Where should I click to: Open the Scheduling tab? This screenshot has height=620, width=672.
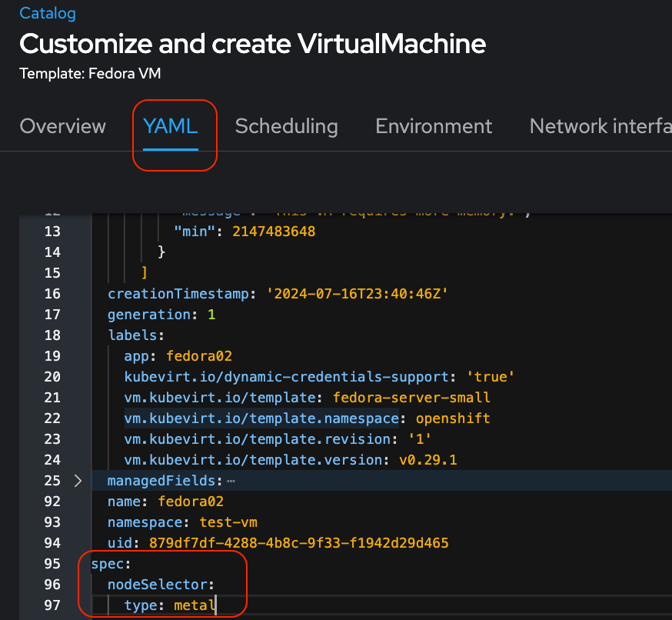pyautogui.click(x=286, y=126)
